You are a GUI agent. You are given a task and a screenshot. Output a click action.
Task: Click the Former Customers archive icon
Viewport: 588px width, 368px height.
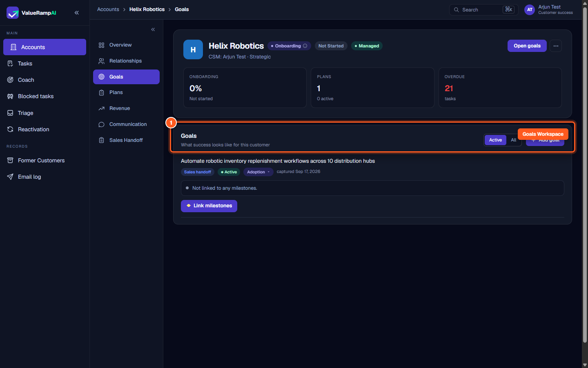[x=10, y=160]
